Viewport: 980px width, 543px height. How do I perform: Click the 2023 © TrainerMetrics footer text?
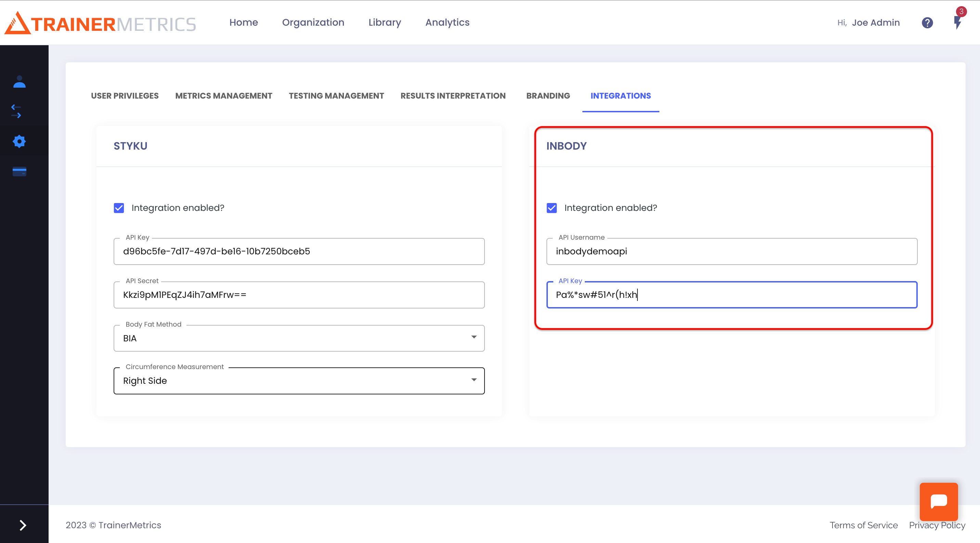click(x=113, y=525)
